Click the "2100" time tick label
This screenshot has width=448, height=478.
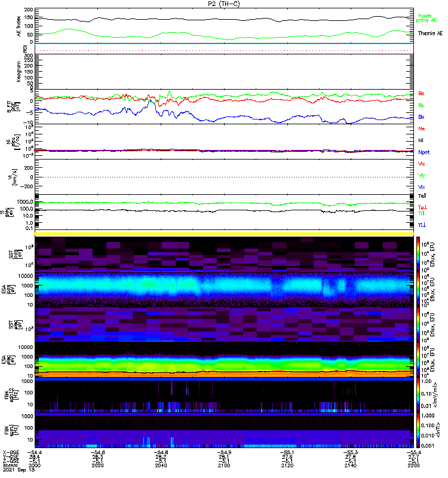point(224,465)
